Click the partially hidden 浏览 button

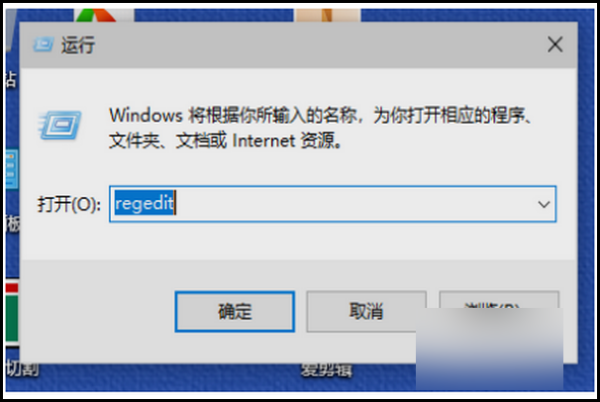click(x=499, y=301)
